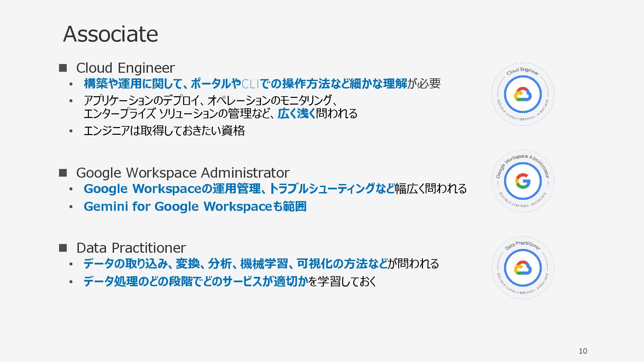The image size is (644, 362).
Task: Click the Gemini for Google Workspaceも範囲 line
Action: [195, 206]
